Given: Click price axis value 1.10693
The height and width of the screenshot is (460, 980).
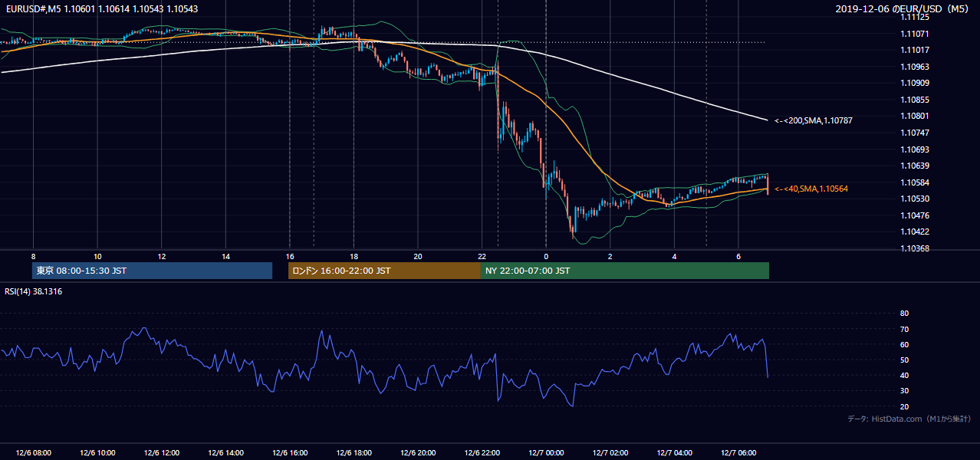Looking at the screenshot, I should [x=916, y=149].
